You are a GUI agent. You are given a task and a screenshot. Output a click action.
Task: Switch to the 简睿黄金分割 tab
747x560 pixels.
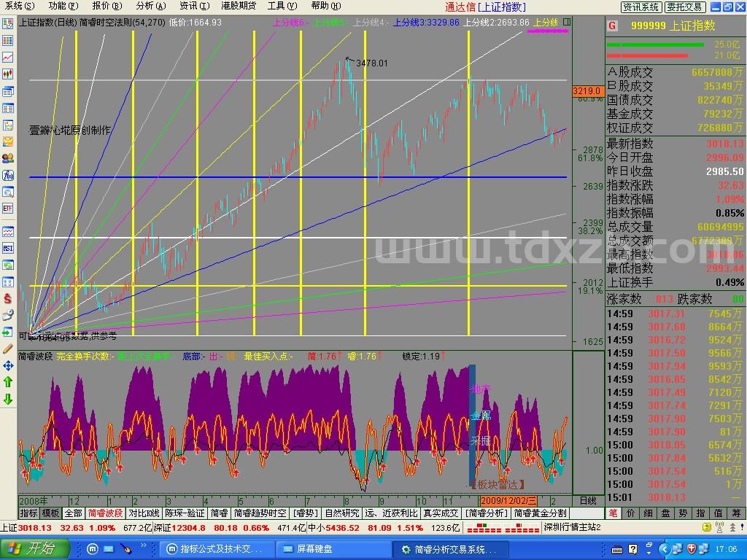541,513
